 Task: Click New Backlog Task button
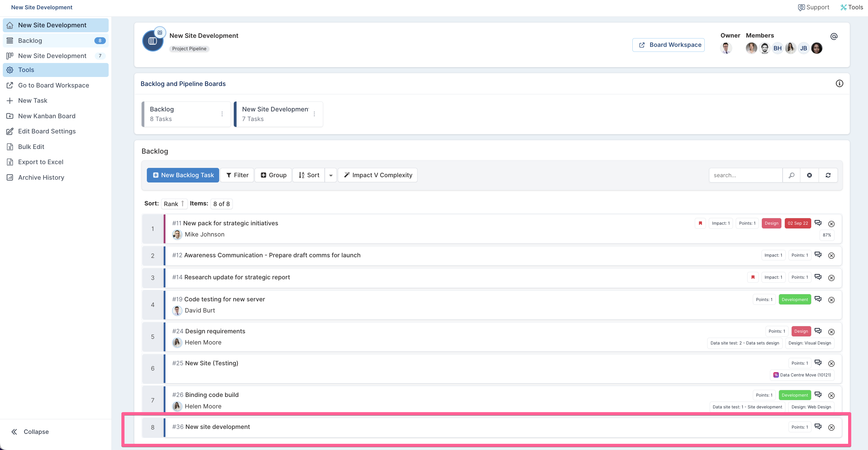183,175
